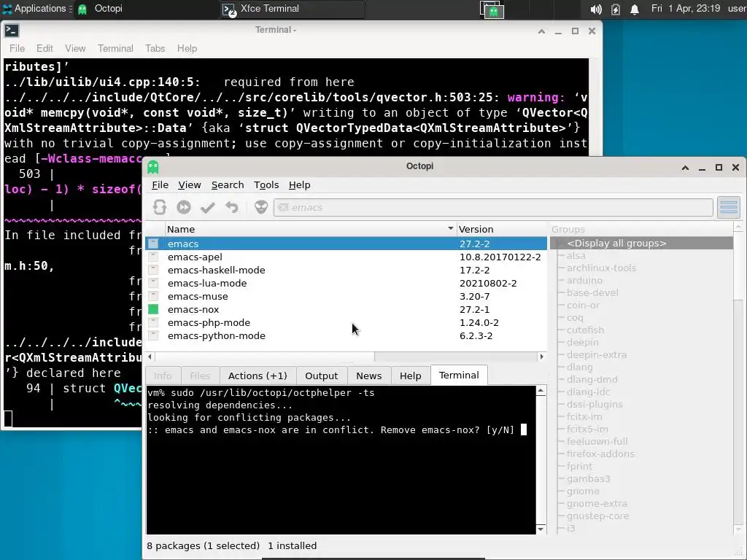Select the firefox-addons group

600,454
